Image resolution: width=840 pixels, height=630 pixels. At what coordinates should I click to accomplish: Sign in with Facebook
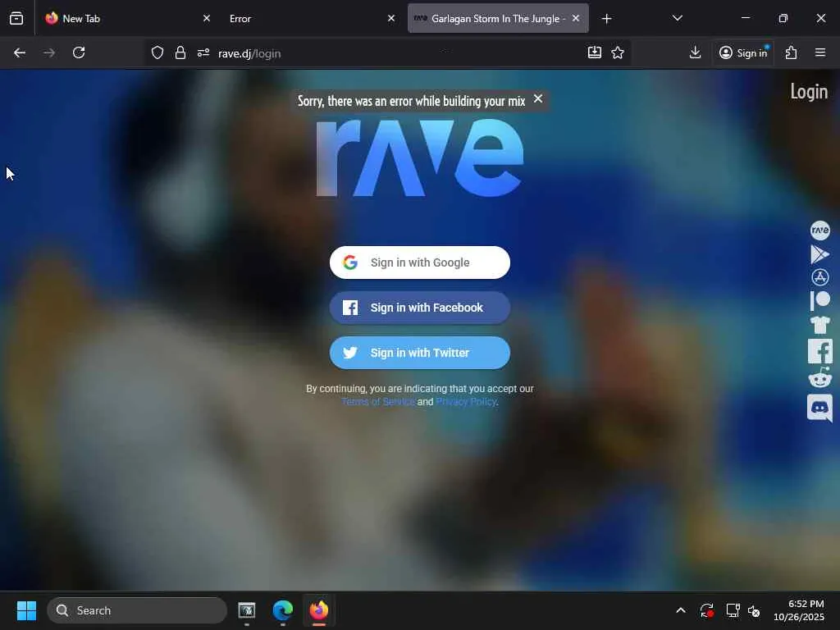click(420, 308)
